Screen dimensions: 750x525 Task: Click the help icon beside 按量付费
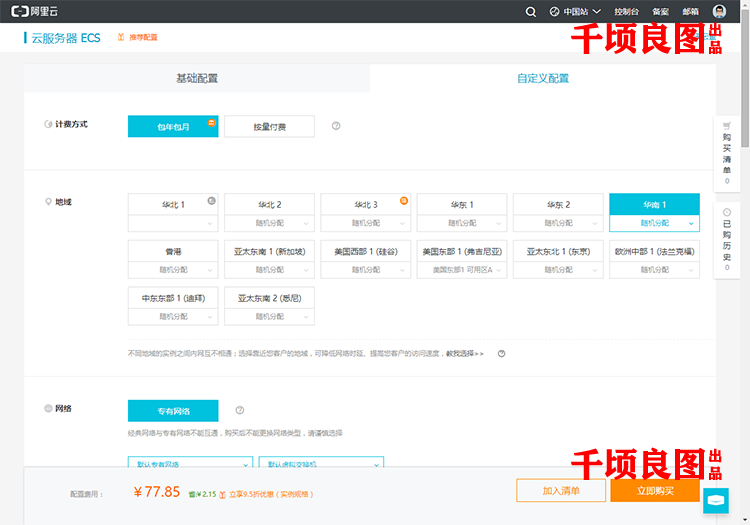click(x=336, y=126)
